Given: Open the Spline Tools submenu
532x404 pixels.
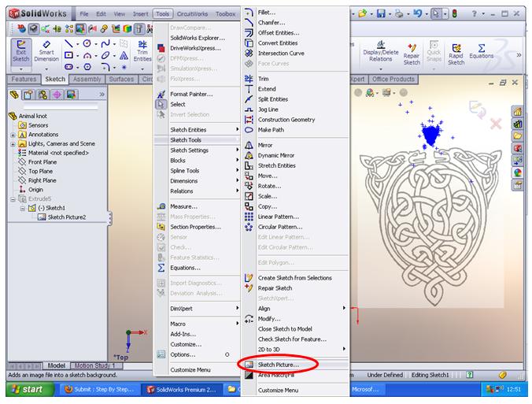Looking at the screenshot, I should pyautogui.click(x=198, y=171).
